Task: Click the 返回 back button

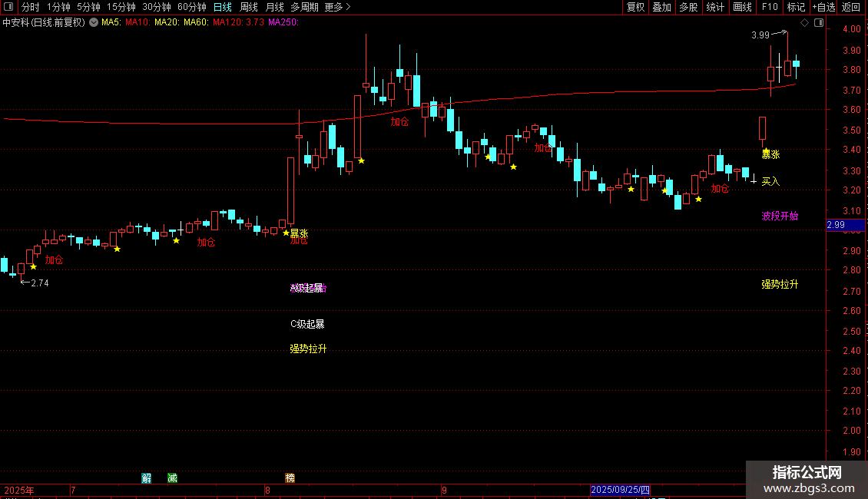Action: [851, 7]
